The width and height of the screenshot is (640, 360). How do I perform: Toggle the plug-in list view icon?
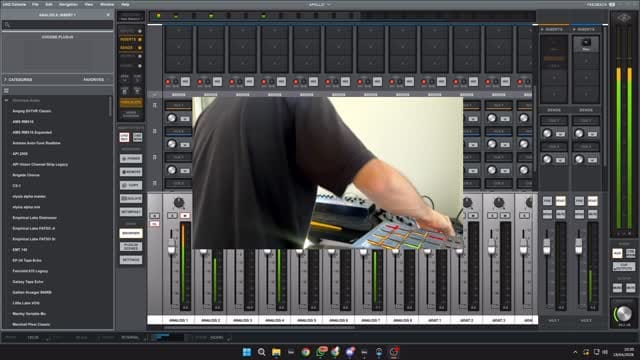6,91
